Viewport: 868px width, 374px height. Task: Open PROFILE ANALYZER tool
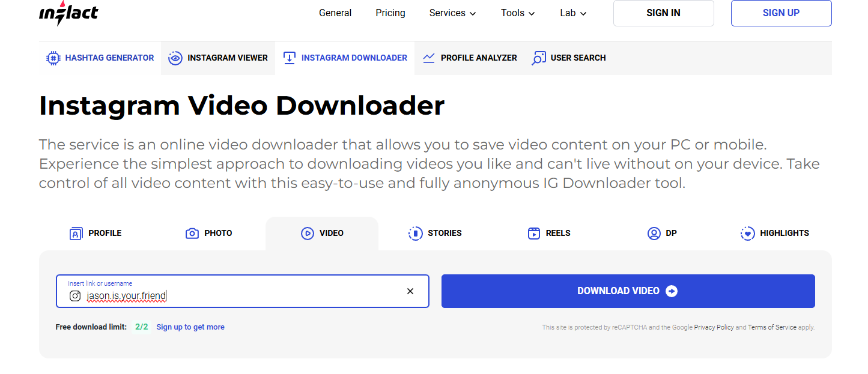pyautogui.click(x=470, y=58)
